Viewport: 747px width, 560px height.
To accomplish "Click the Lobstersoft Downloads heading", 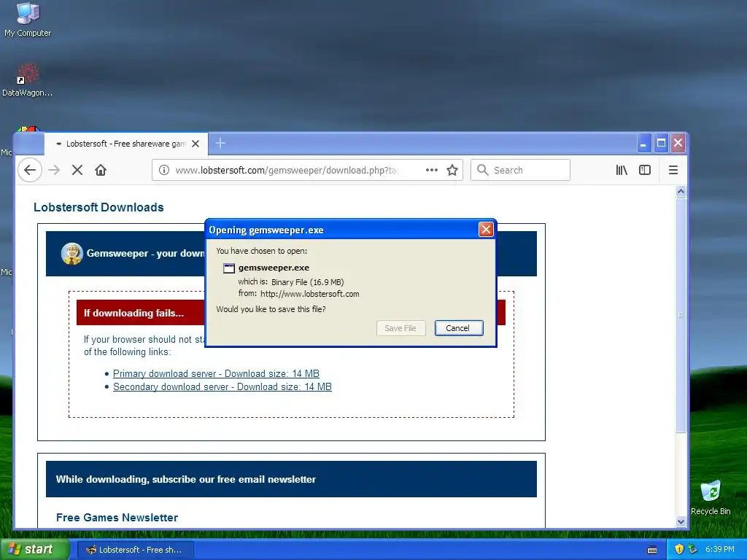I will pyautogui.click(x=98, y=208).
